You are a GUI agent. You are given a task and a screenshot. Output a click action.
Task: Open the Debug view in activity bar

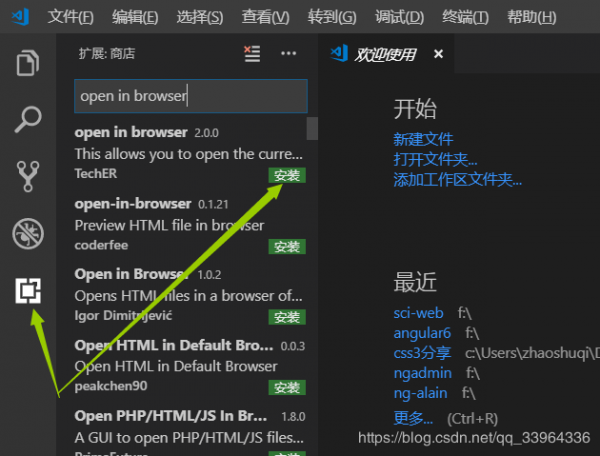click(28, 234)
